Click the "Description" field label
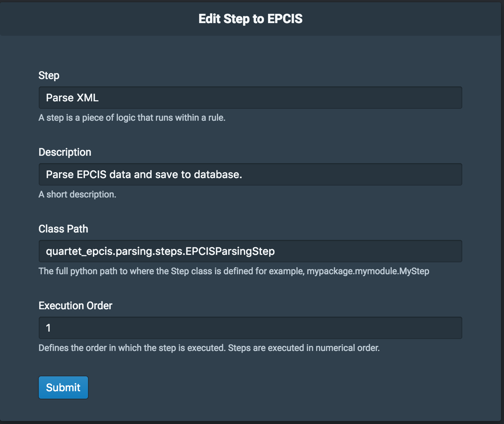The width and height of the screenshot is (504, 424). pyautogui.click(x=65, y=152)
